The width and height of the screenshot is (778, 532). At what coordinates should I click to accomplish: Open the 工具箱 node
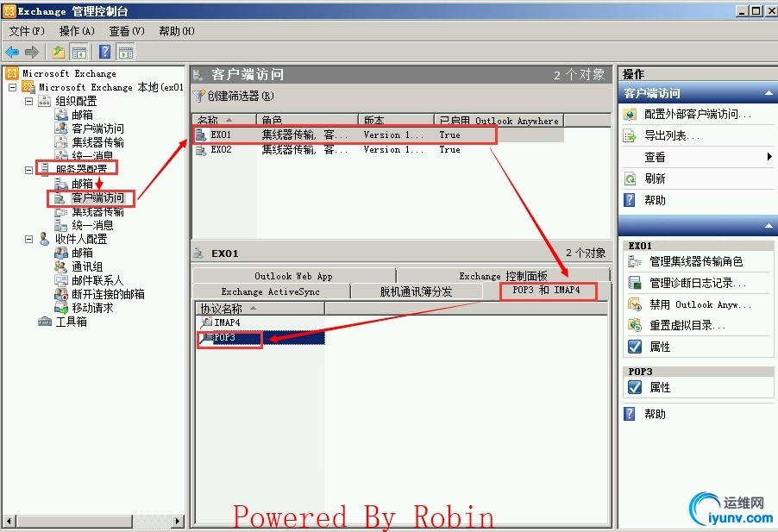tap(71, 322)
